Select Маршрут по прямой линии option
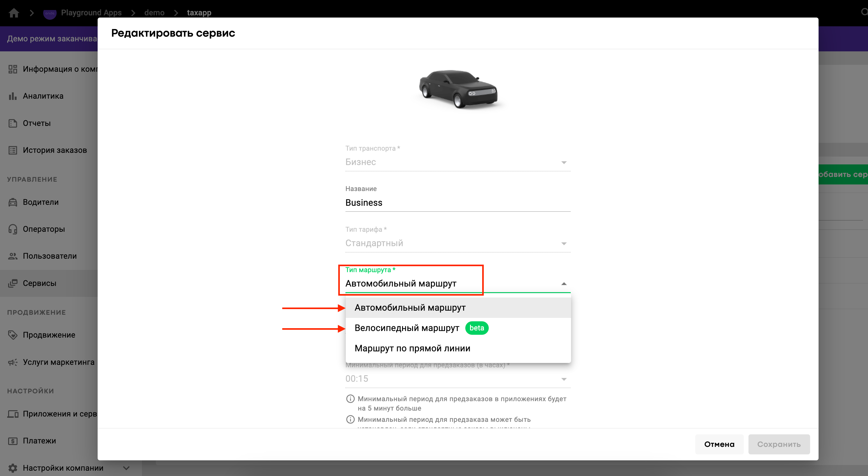Viewport: 868px width, 476px height. (x=412, y=348)
